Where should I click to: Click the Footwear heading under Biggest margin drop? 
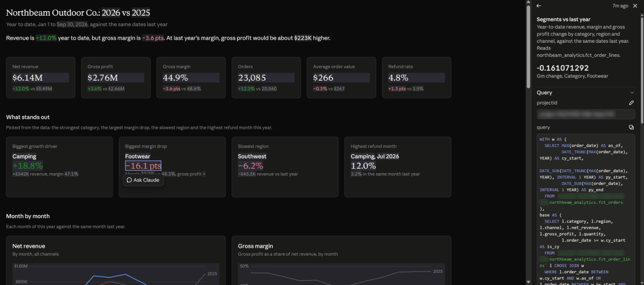[138, 156]
